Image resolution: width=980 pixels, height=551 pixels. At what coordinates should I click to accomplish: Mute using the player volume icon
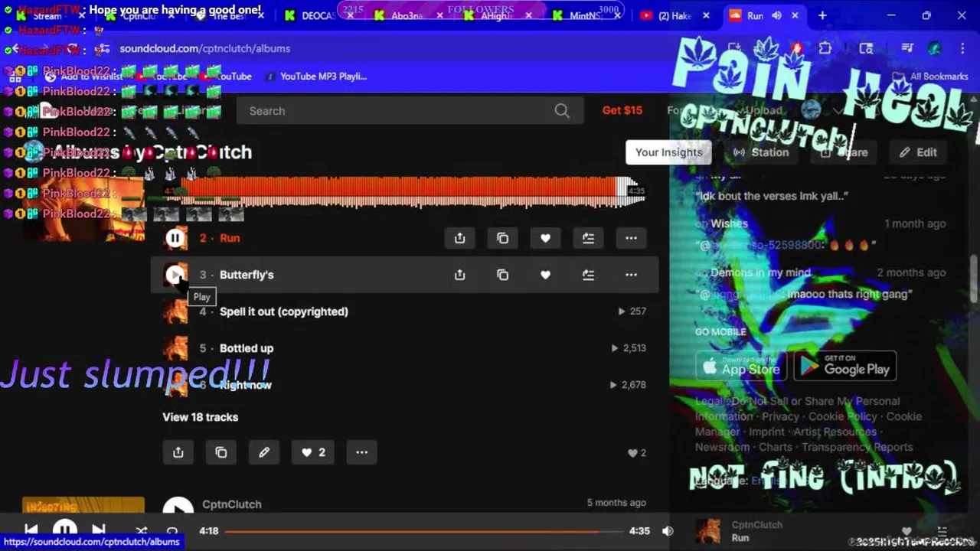668,531
